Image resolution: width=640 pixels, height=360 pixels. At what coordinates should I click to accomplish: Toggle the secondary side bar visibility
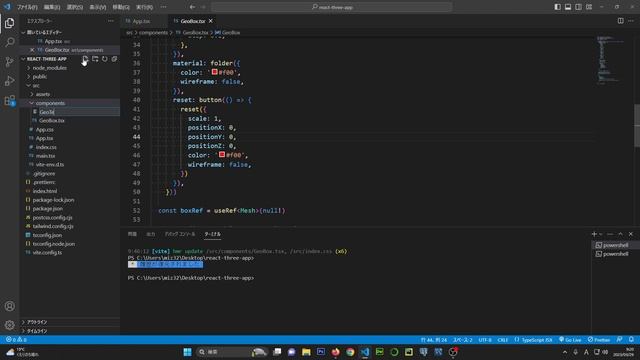click(x=578, y=7)
